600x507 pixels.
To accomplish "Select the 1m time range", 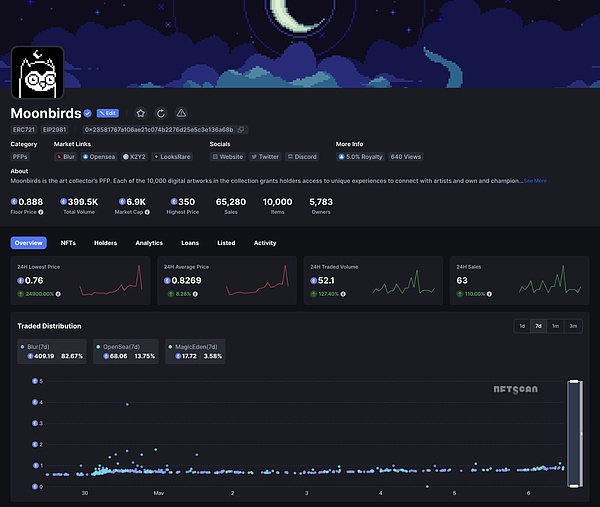I will point(555,326).
